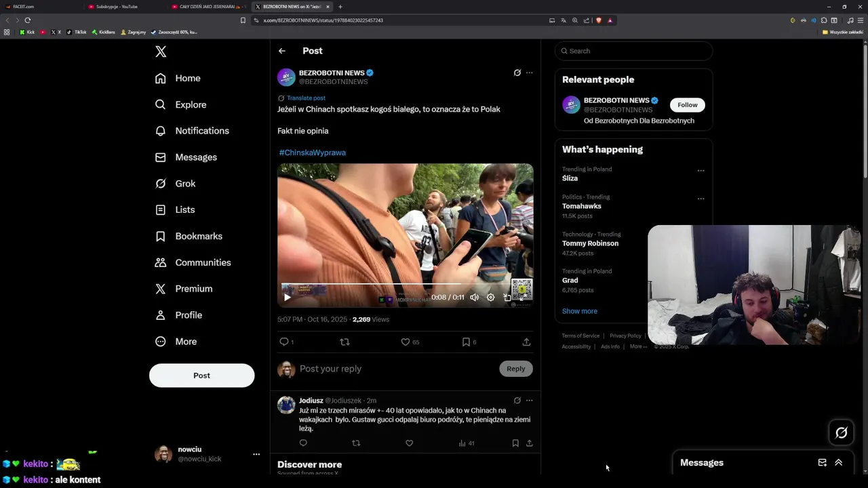Click Show more under What's happening

[580, 311]
